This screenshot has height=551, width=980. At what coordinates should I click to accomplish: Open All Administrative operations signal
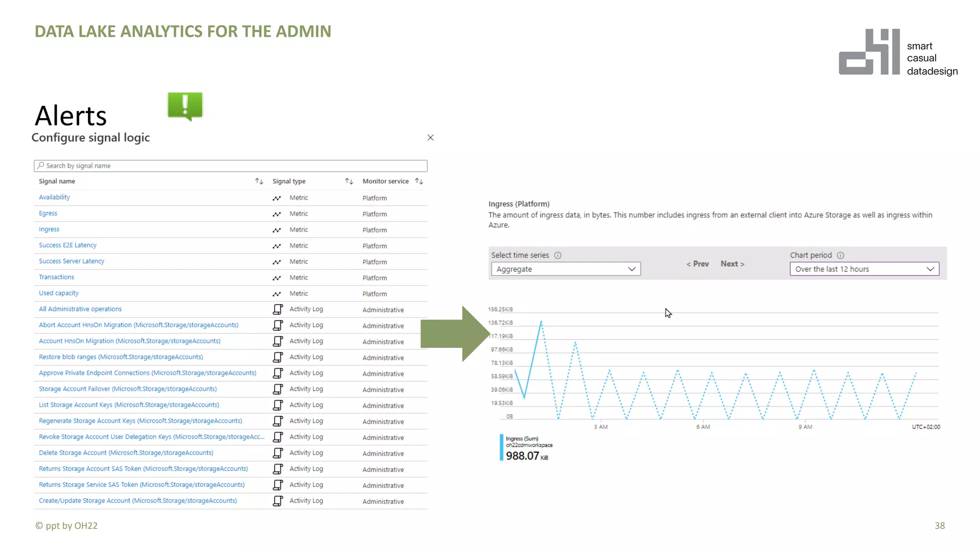coord(80,309)
